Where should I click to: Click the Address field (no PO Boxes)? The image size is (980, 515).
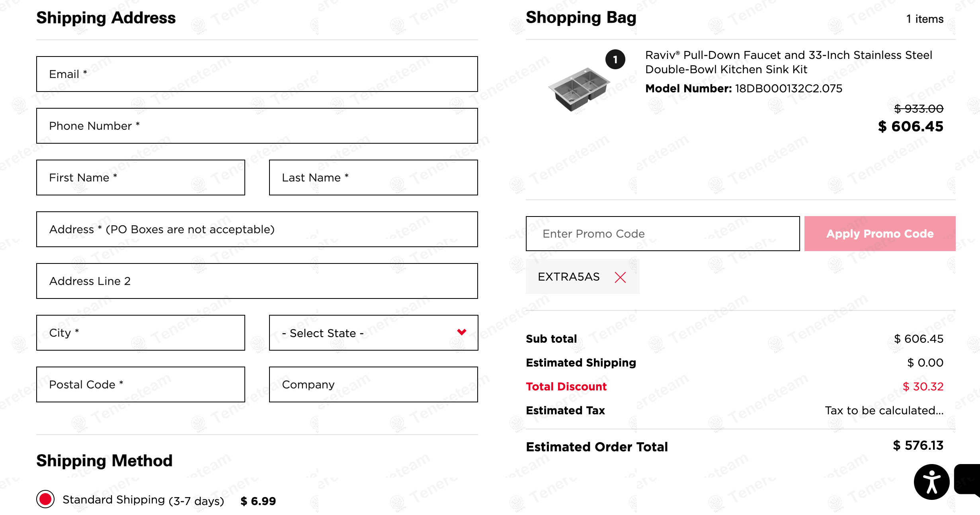click(x=257, y=229)
